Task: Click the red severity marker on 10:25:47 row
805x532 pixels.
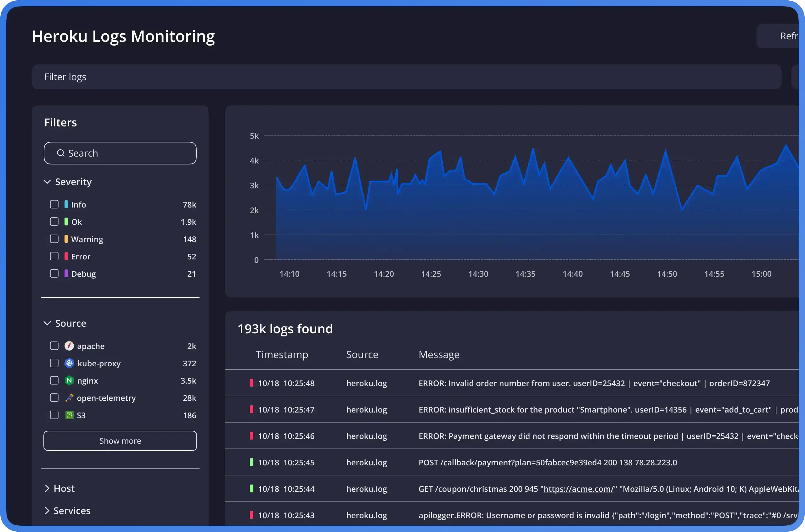Action: (251, 409)
